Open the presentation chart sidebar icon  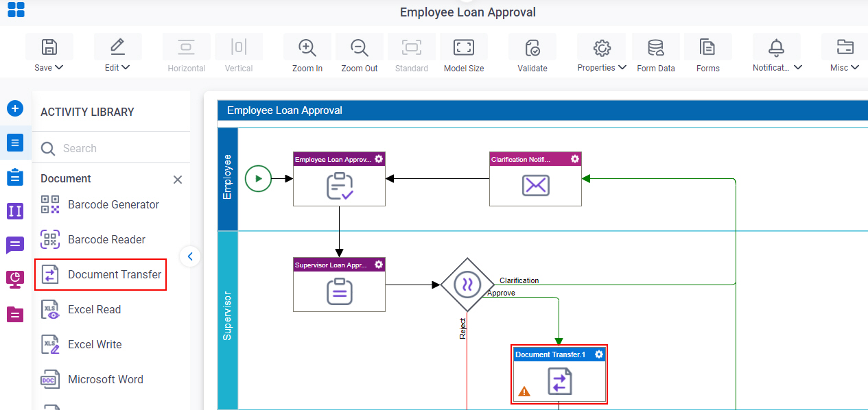pyautogui.click(x=15, y=278)
